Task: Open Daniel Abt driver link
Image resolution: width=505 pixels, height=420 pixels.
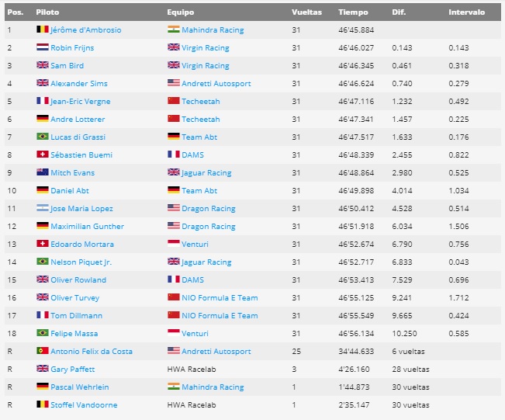Action: point(70,190)
